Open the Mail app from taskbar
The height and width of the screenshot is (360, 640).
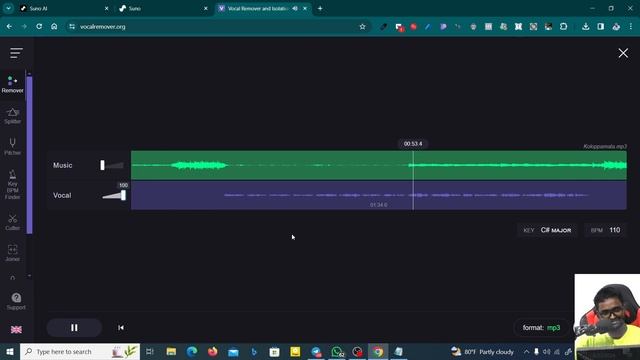[233, 351]
